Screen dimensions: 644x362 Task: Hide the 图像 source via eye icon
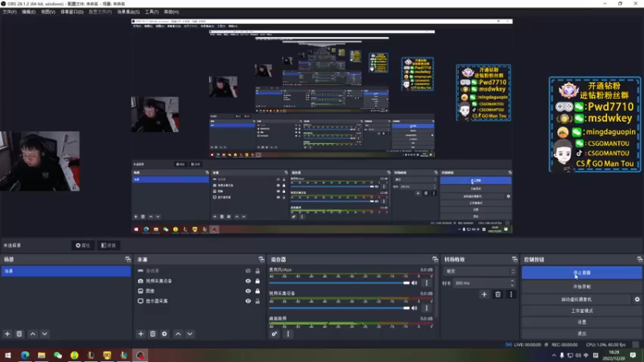248,291
